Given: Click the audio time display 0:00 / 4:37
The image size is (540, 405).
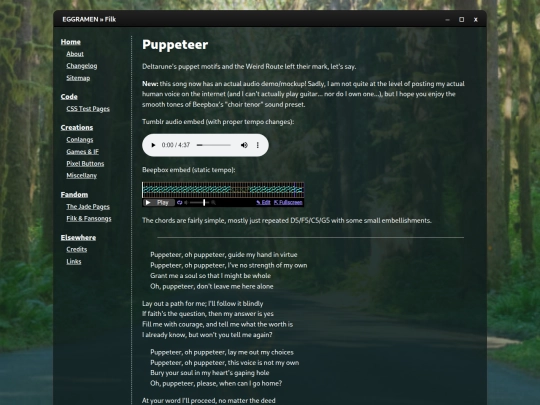Looking at the screenshot, I should pos(176,145).
